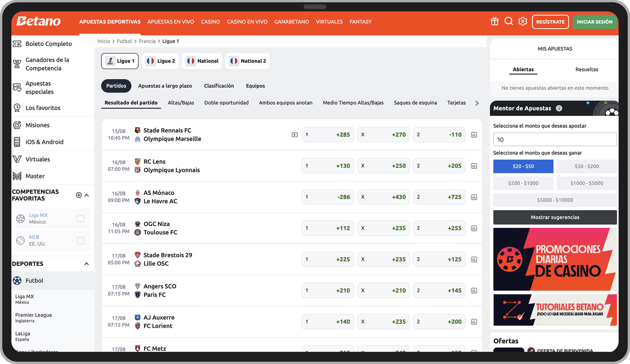Screen dimensions: 630x364
Task: Open Boleto Completo ticket icon in sidebar
Action: click(x=17, y=44)
